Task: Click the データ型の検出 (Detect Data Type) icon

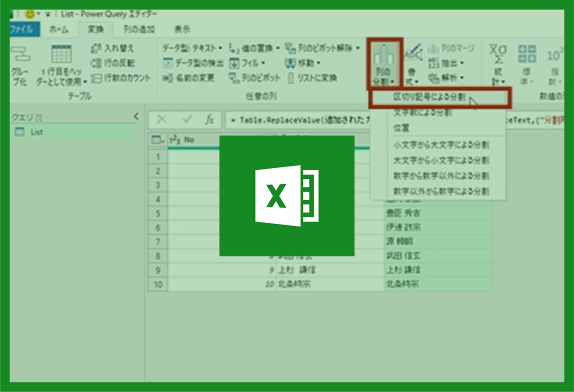Action: pyautogui.click(x=167, y=63)
